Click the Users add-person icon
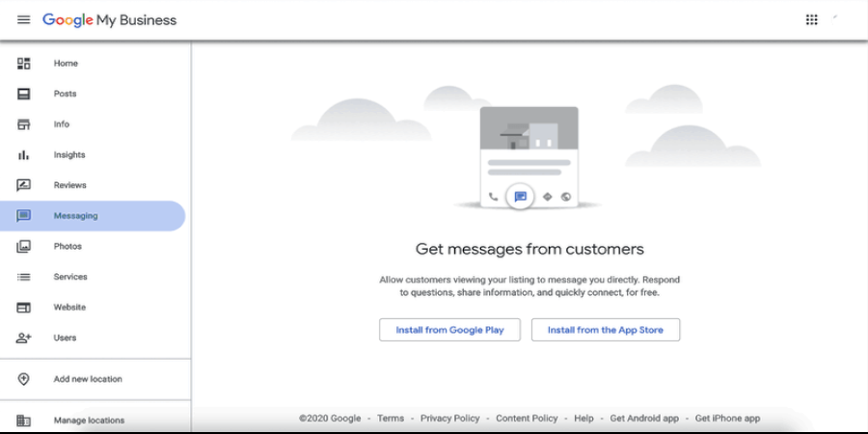 click(23, 338)
